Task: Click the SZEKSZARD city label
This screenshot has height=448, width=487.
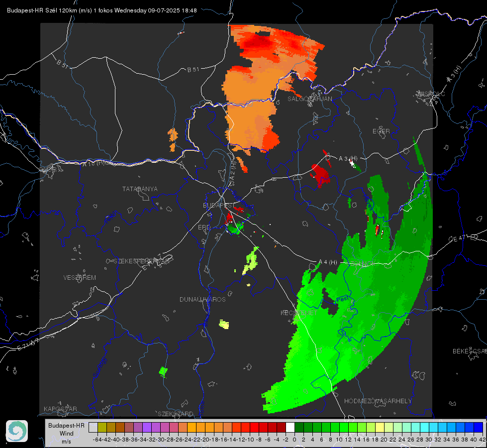Action: pos(176,414)
